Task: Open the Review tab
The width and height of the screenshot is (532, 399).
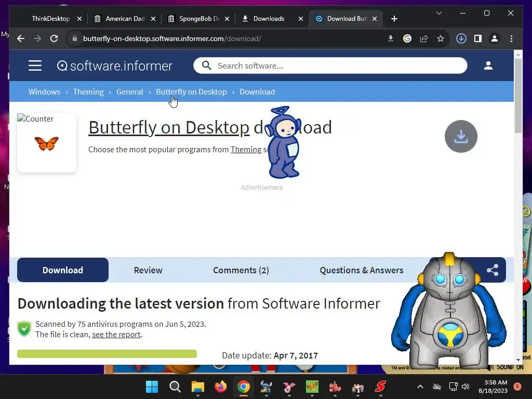Action: pos(148,270)
